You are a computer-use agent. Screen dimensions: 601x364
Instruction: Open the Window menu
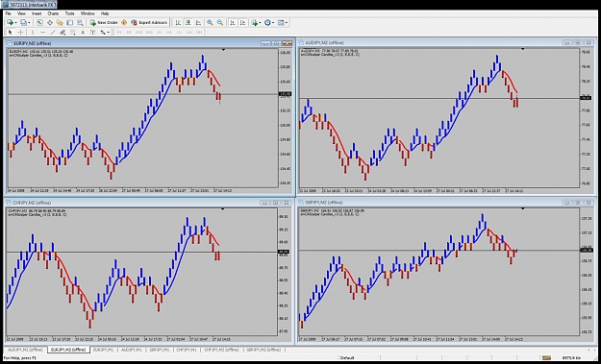pos(88,13)
